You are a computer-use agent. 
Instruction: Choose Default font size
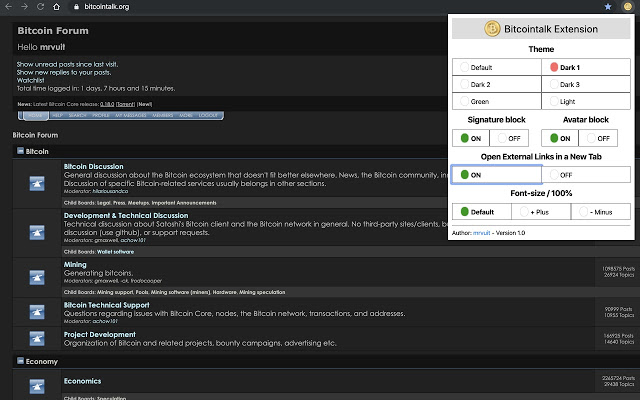[x=482, y=211]
